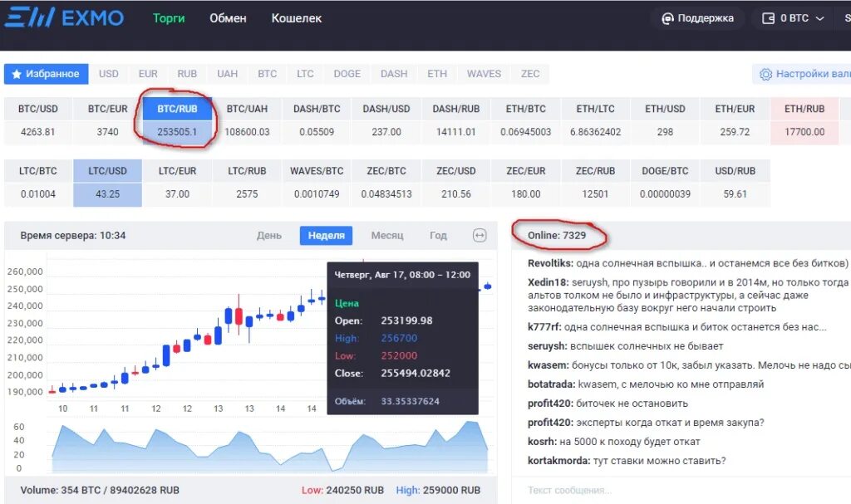Switch chart to Неделя period

pyautogui.click(x=326, y=236)
